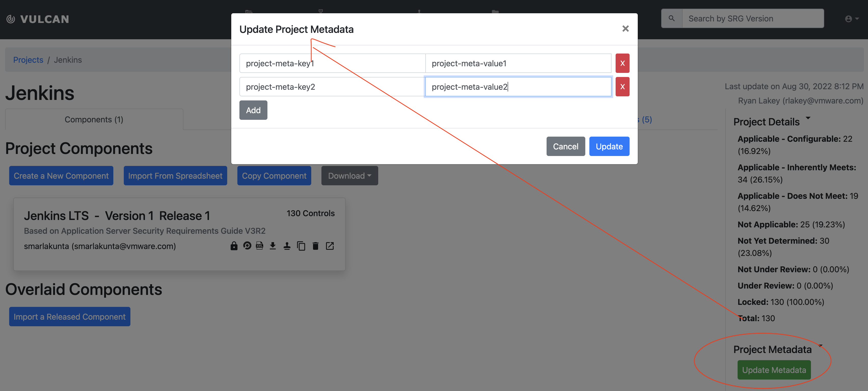
Task: Switch to the Components (1) tab
Action: pos(94,119)
